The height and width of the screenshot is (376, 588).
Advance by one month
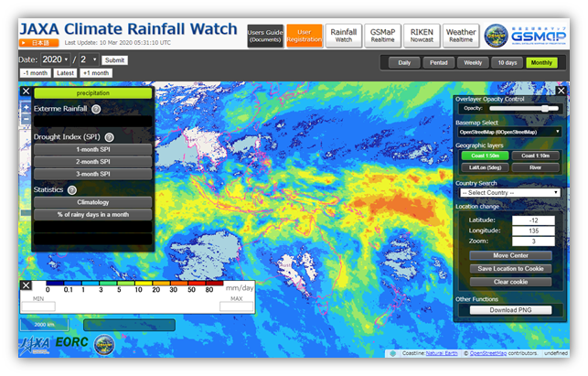96,73
